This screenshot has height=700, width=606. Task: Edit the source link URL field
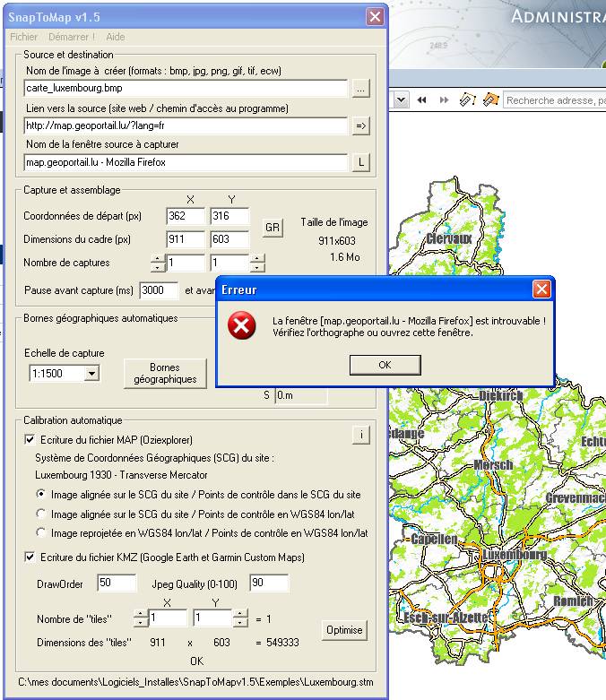coord(186,125)
